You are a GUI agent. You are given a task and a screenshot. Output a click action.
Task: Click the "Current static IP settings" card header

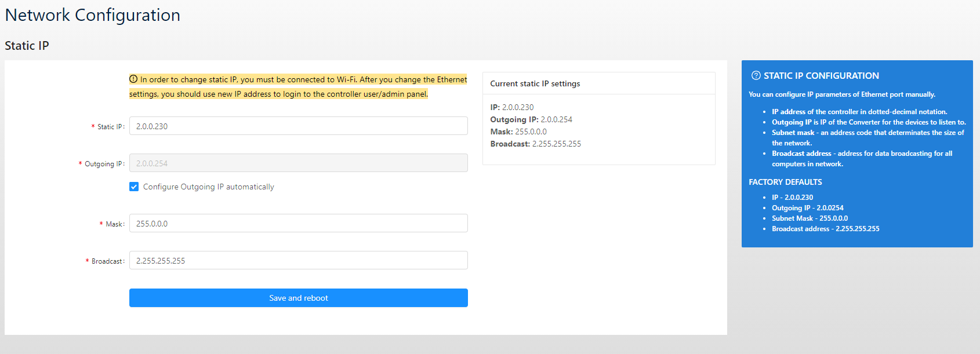535,83
